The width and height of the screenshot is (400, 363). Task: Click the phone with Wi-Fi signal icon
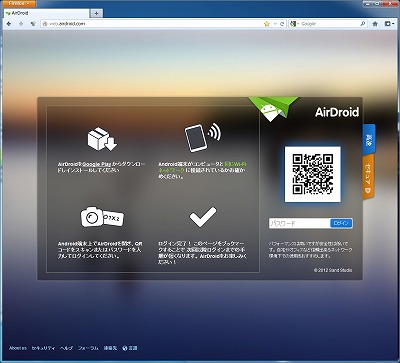click(203, 137)
